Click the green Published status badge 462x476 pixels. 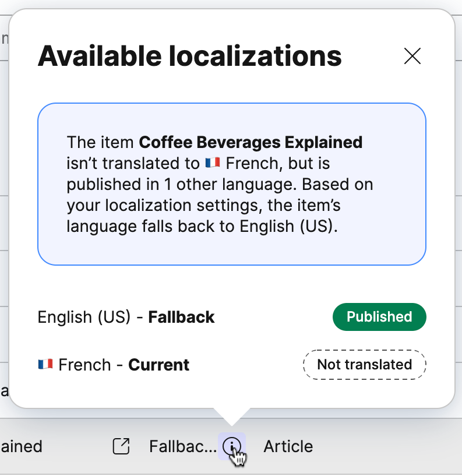[379, 317]
